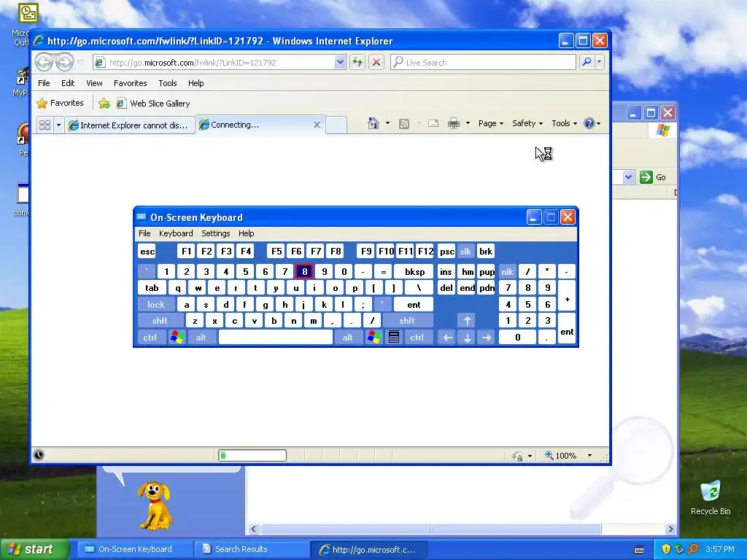Click the Read Mail envelope icon

tap(433, 123)
